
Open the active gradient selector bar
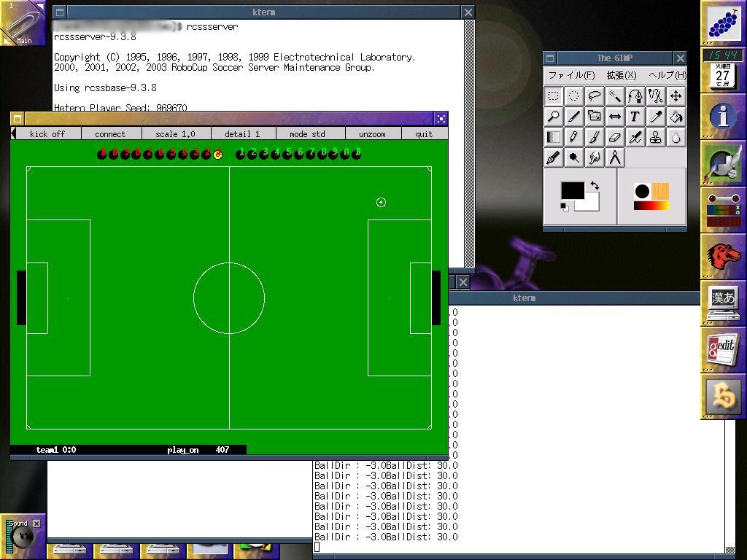pos(651,206)
